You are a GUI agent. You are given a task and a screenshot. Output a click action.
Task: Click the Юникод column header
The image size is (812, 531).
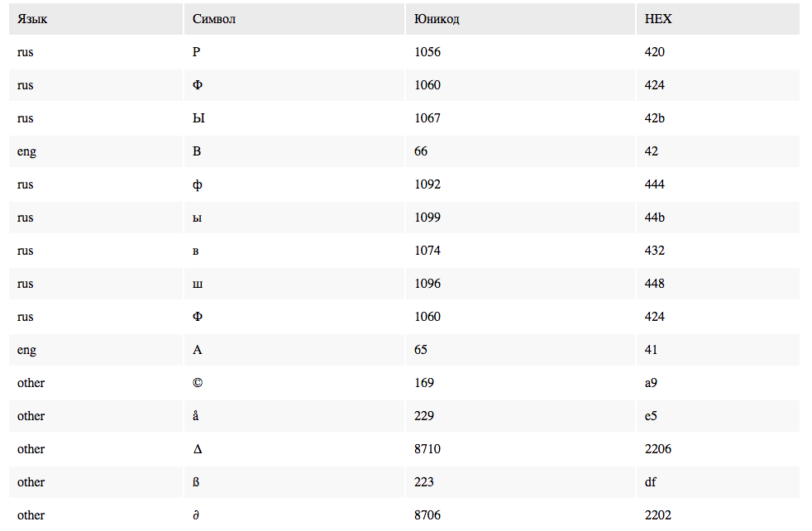pos(520,19)
